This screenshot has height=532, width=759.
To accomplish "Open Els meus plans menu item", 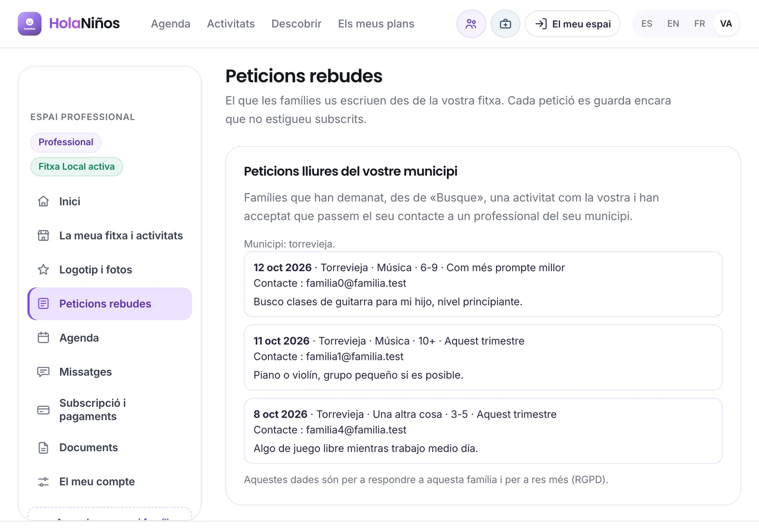I will [x=376, y=24].
